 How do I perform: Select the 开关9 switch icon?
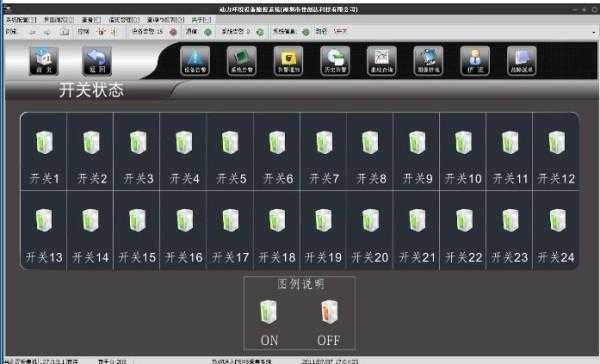(x=417, y=142)
